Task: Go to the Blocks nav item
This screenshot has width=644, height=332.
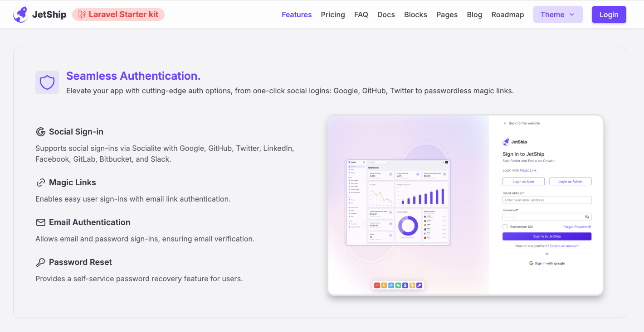Action: [x=415, y=14]
